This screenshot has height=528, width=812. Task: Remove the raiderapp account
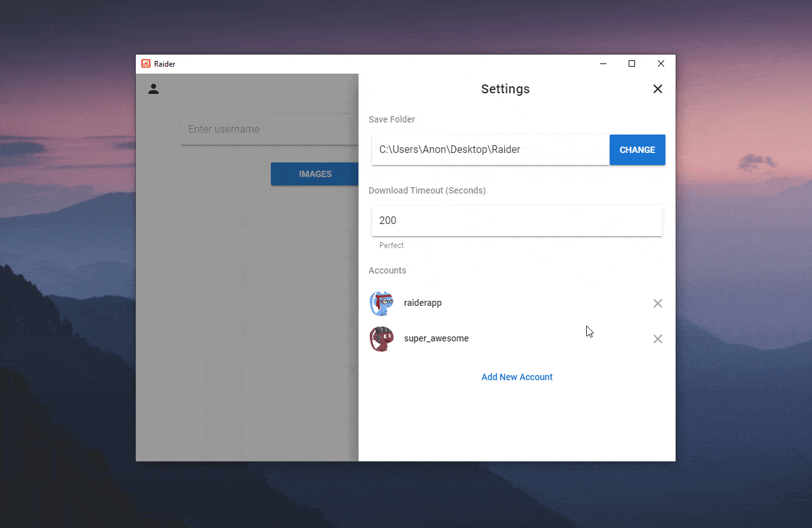click(658, 303)
